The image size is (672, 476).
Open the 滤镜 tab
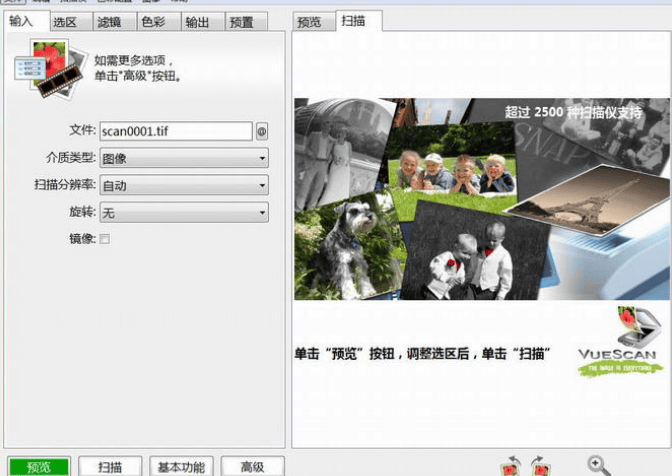pyautogui.click(x=110, y=21)
